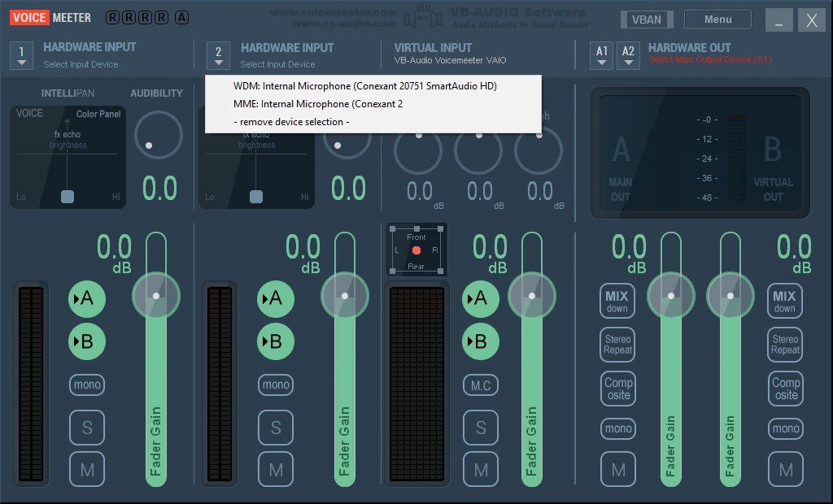Open the A2 hardware output selector
This screenshot has height=504, width=833.
(628, 55)
